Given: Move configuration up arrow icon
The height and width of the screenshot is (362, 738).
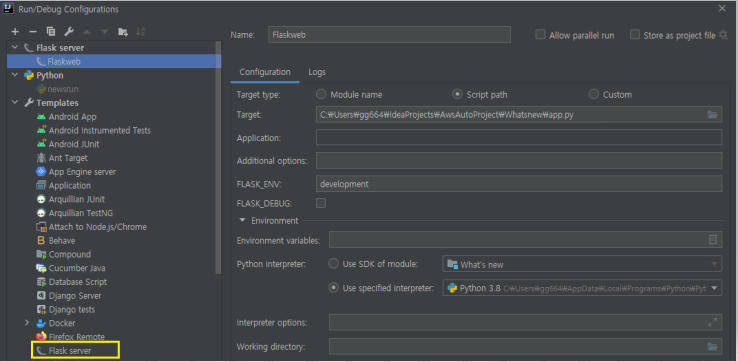Looking at the screenshot, I should coord(87,32).
